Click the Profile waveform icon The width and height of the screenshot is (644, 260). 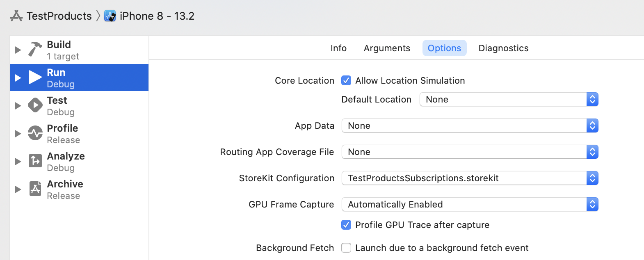(35, 133)
